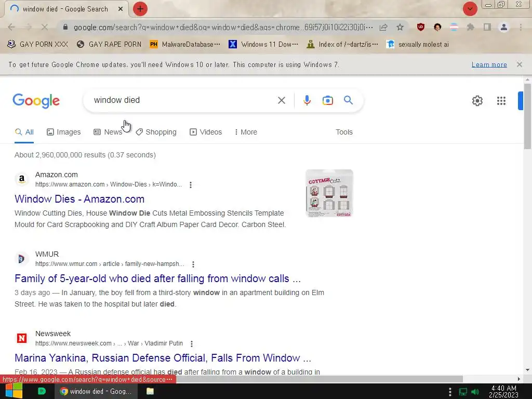Dismiss the Chrome update infobar
Viewport: 532px width, 399px height.
tap(519, 64)
